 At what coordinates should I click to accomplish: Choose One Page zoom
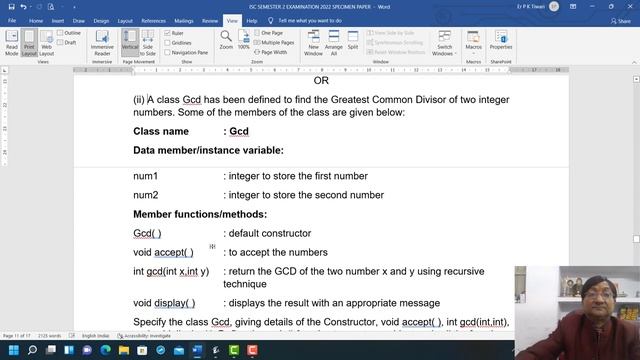pos(269,33)
